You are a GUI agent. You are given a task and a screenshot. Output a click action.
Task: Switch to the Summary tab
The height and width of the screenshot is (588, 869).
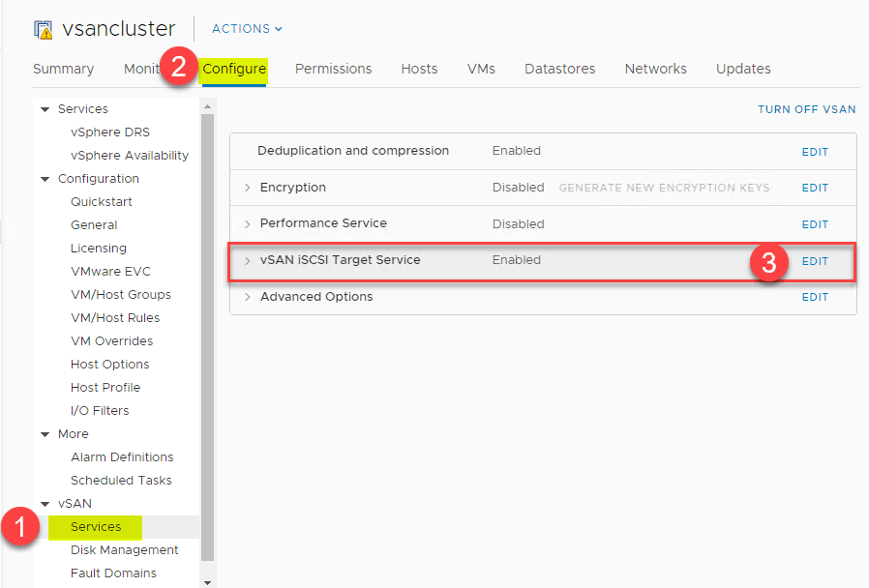[x=63, y=69]
